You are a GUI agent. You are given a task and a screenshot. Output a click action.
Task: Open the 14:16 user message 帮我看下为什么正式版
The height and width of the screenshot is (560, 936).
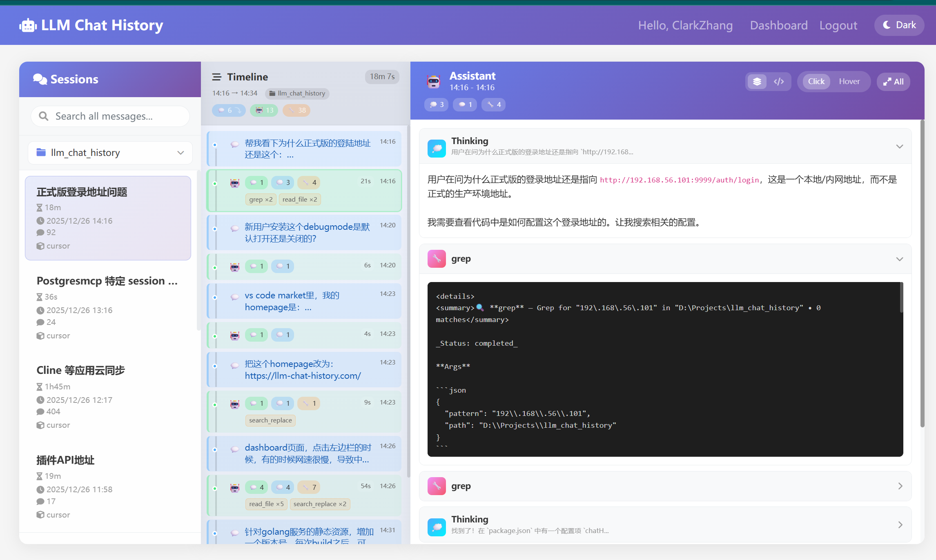click(304, 149)
